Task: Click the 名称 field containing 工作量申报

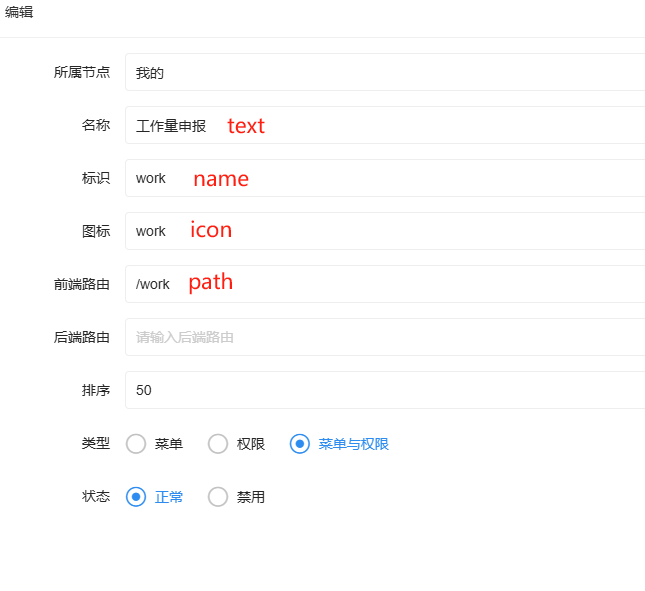Action: click(x=385, y=125)
